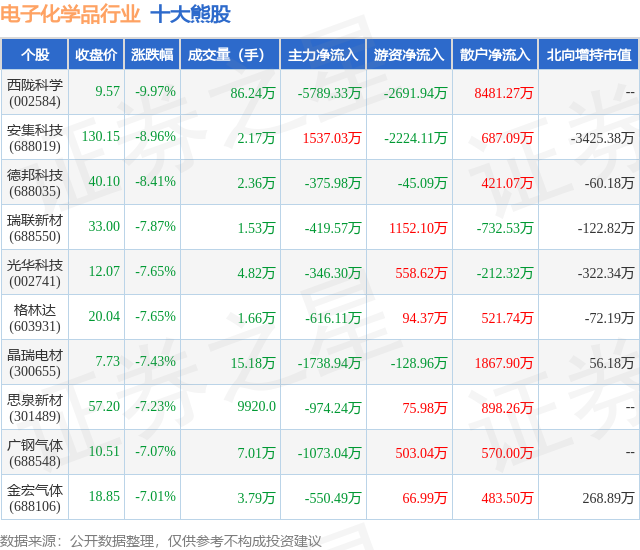Screen dimensions: 640x550
Task: Click volume value 15.18万
Action: point(253,363)
